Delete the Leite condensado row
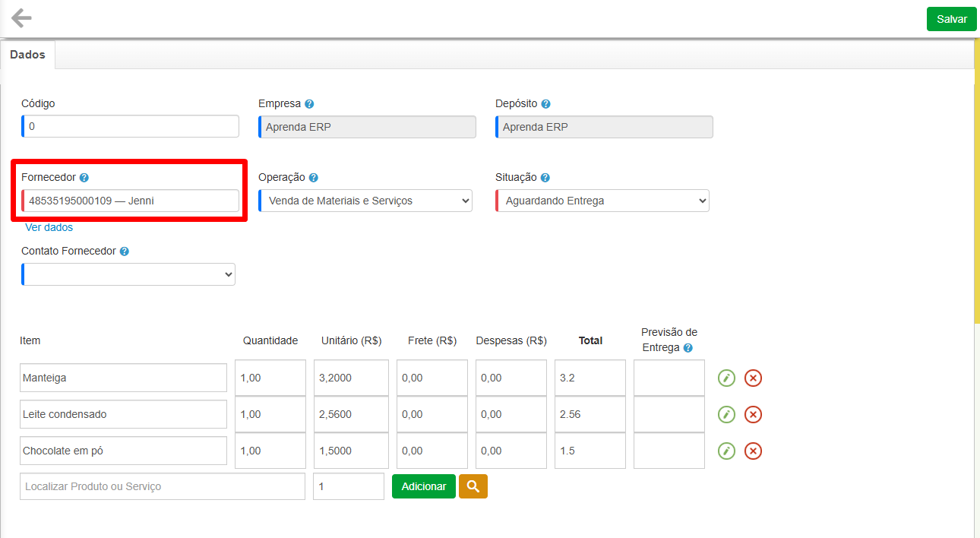 [752, 414]
